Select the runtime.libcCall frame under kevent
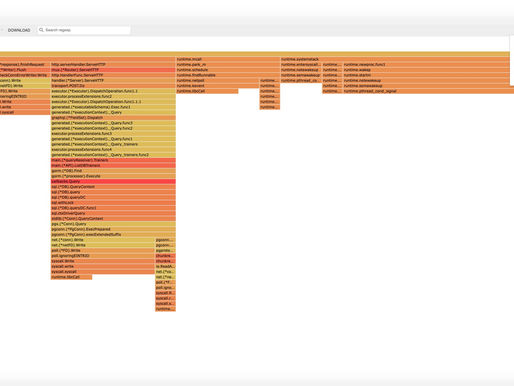Image resolution: width=514 pixels, height=386 pixels. click(207, 91)
